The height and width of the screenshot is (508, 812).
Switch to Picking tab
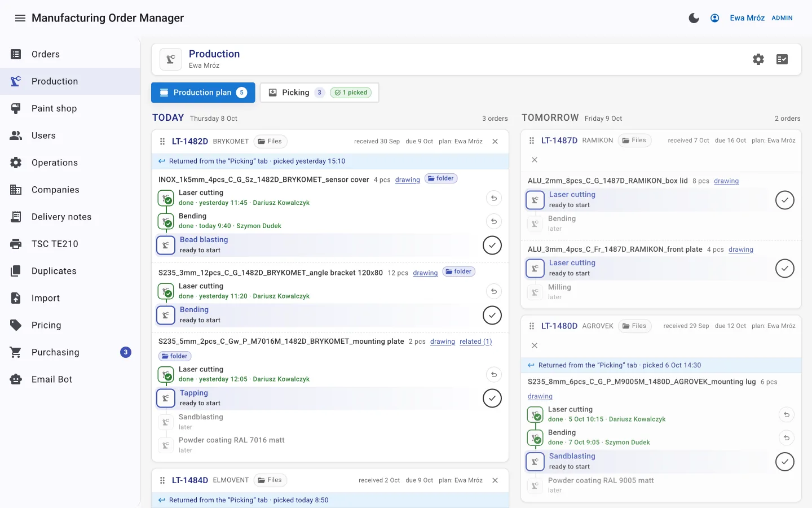[x=319, y=93]
